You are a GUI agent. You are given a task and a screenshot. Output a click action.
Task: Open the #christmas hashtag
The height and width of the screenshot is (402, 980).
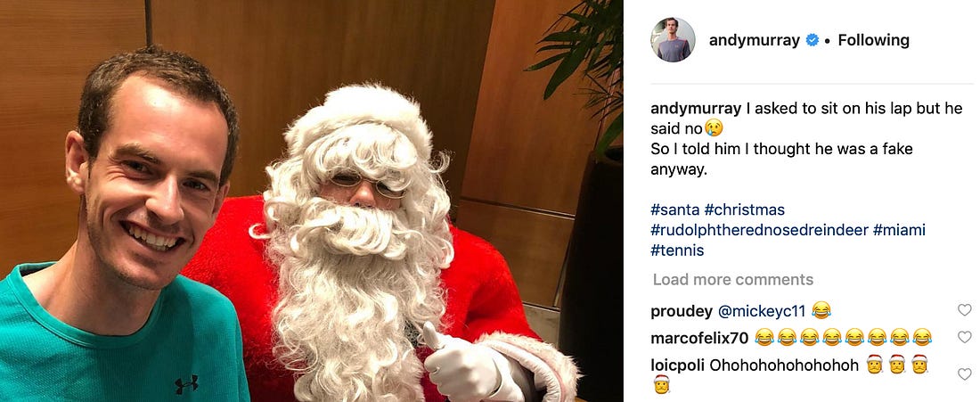click(x=745, y=209)
